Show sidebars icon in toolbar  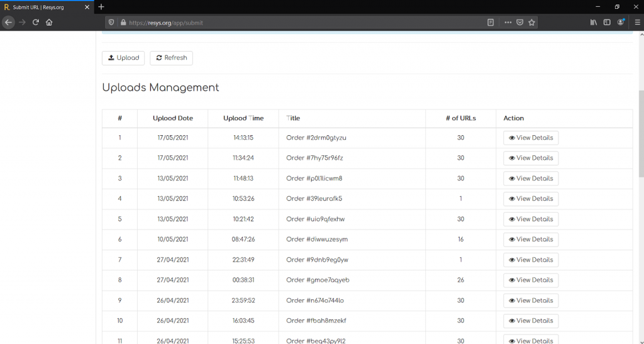click(607, 23)
